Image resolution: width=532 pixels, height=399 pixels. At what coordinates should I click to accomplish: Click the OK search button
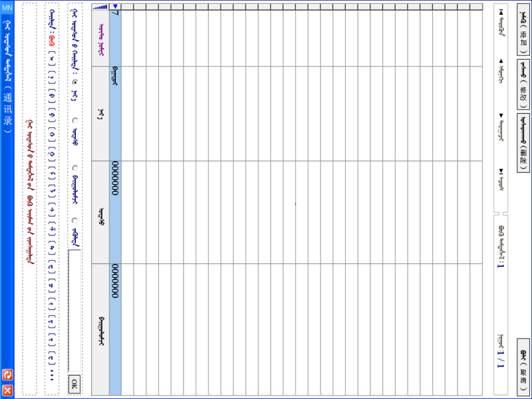coord(74,384)
